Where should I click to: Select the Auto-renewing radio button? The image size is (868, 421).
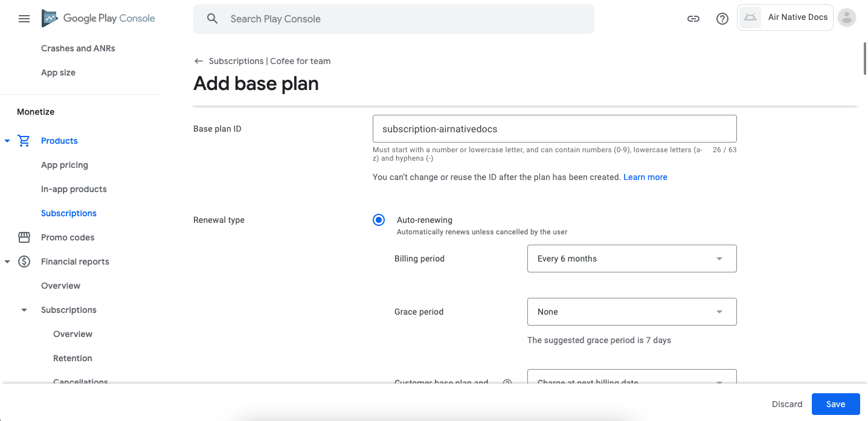(x=379, y=220)
